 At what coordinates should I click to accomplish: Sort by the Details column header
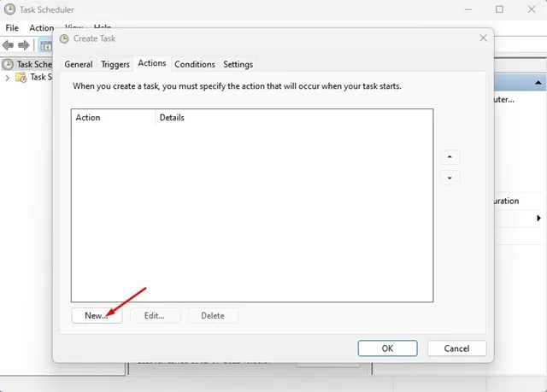pos(172,118)
